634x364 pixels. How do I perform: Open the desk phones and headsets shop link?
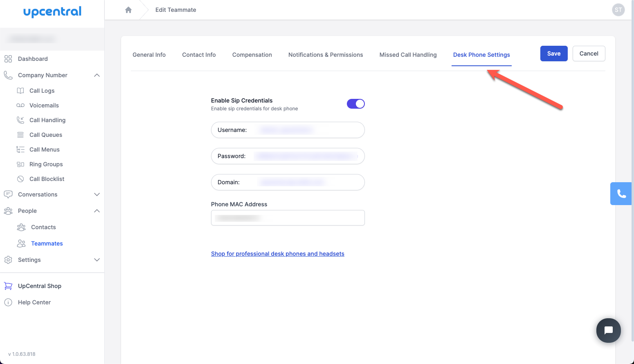[277, 253]
